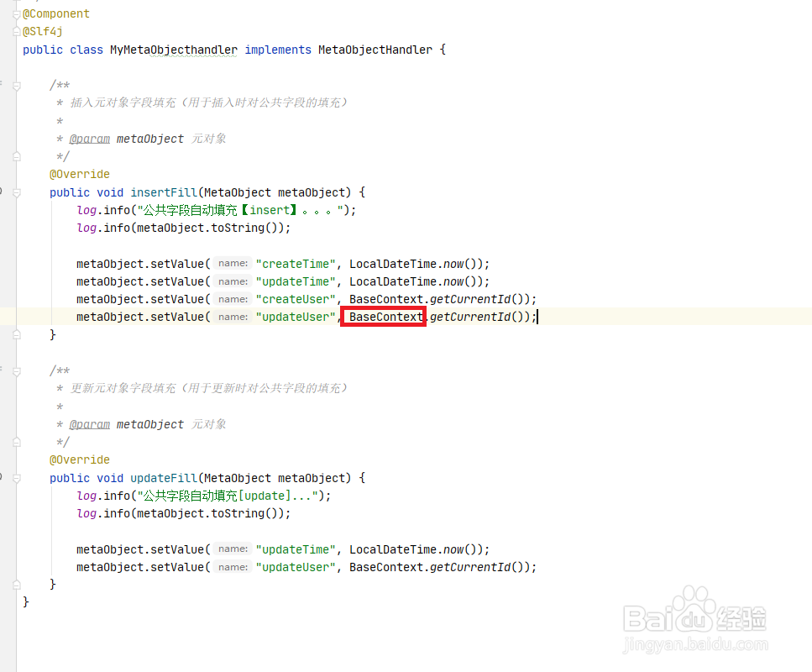This screenshot has width=812, height=672.
Task: Click BaseContext inside updateFill method
Action: (x=385, y=567)
